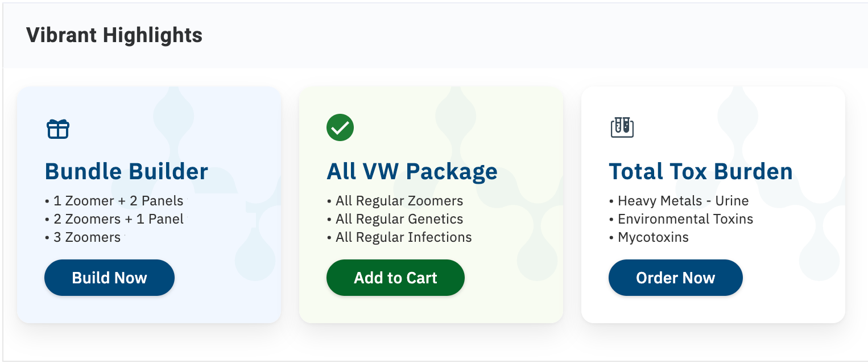The image size is (868, 363).
Task: Click the green checkmark circle icon
Action: point(340,127)
